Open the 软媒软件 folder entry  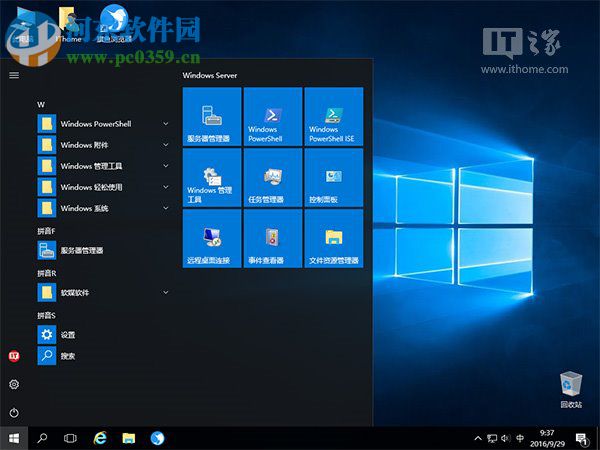104,293
